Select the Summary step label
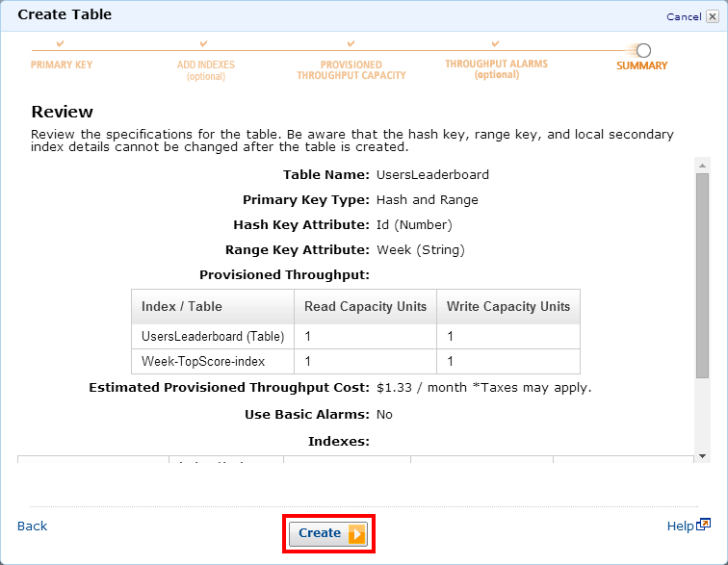Viewport: 728px width, 565px height. [641, 65]
